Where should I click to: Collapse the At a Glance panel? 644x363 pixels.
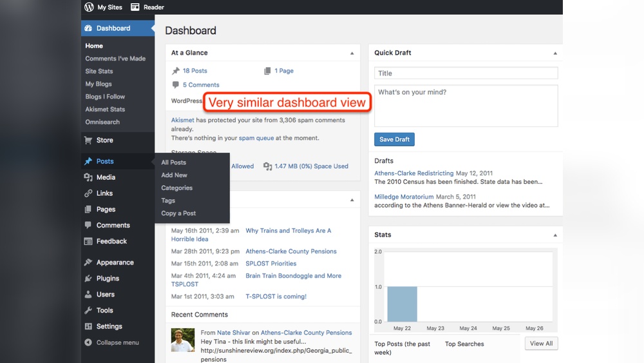point(352,53)
